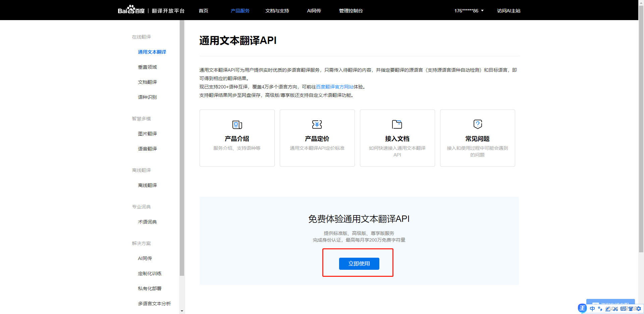Click 专业词典 section header in sidebar
Image resolution: width=644 pixels, height=314 pixels.
[141, 207]
